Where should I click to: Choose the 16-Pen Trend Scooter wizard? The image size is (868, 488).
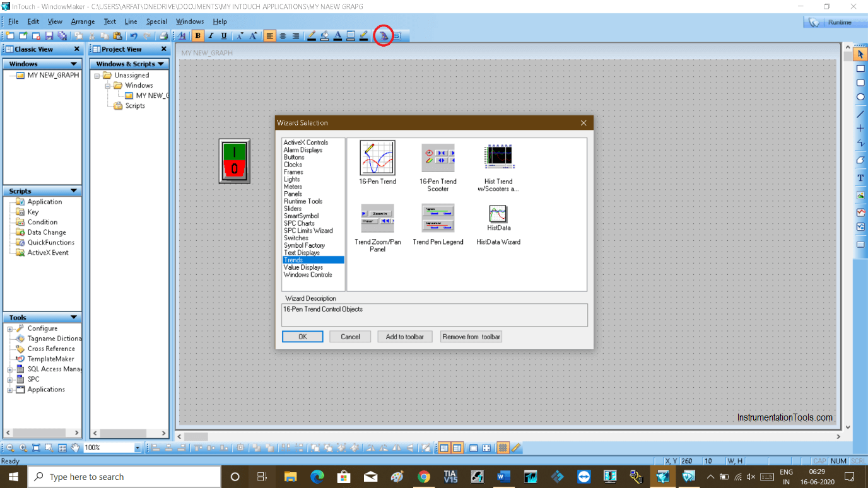tap(438, 158)
